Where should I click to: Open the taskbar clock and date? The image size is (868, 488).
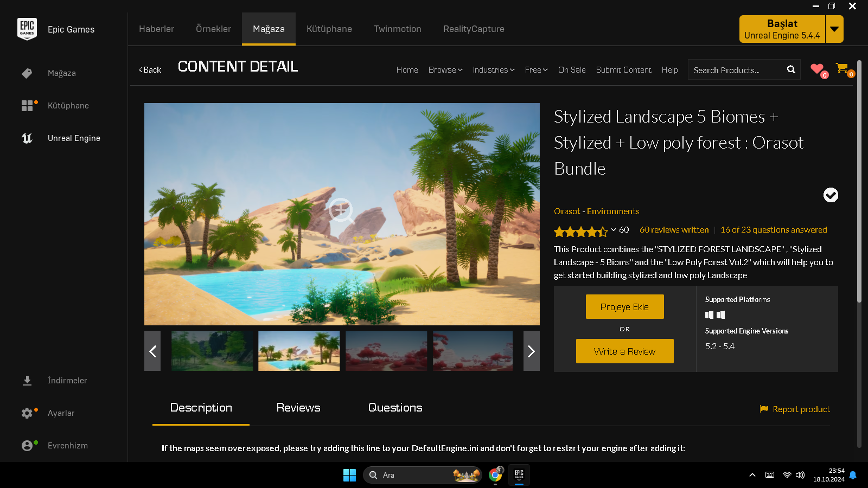(x=829, y=475)
